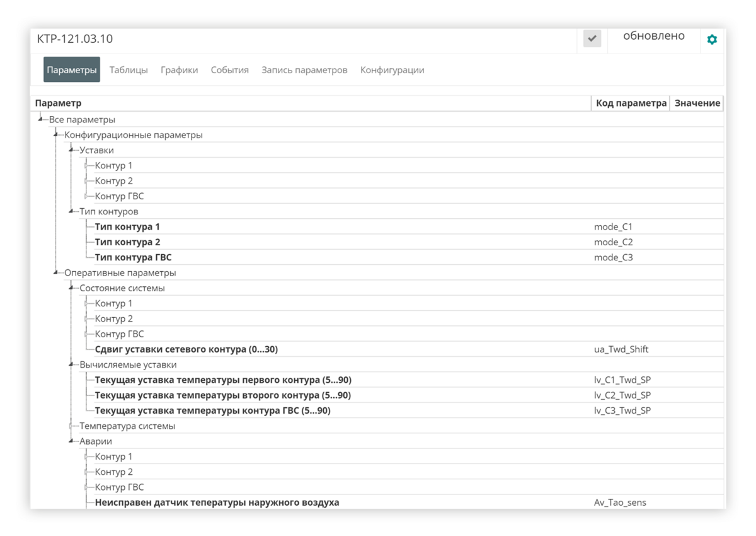Collapse the Аварии branch
Image resolution: width=756 pixels, height=536 pixels.
click(71, 441)
